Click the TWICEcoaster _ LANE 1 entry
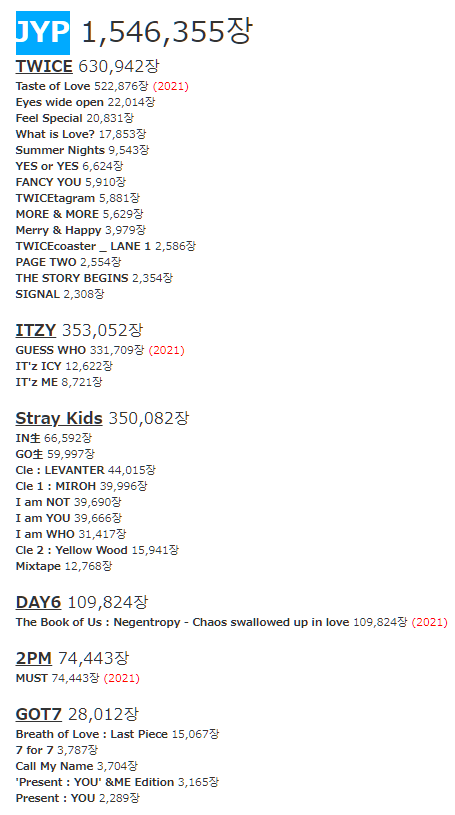 83,246
